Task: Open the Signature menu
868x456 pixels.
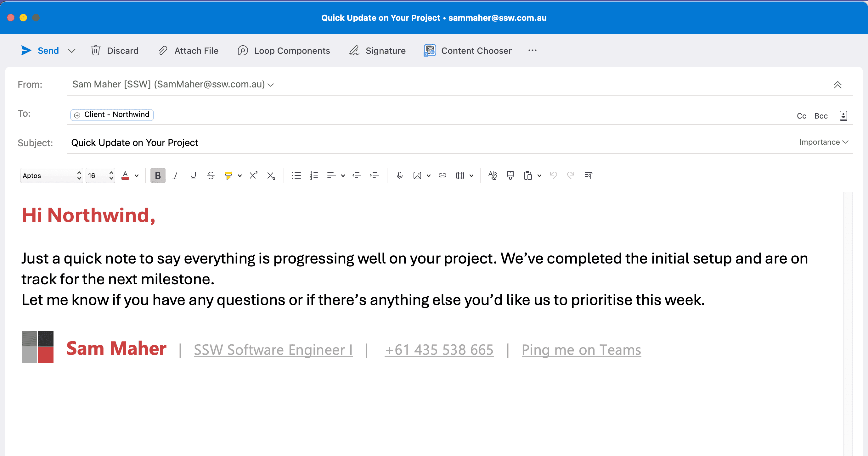Action: coord(378,51)
